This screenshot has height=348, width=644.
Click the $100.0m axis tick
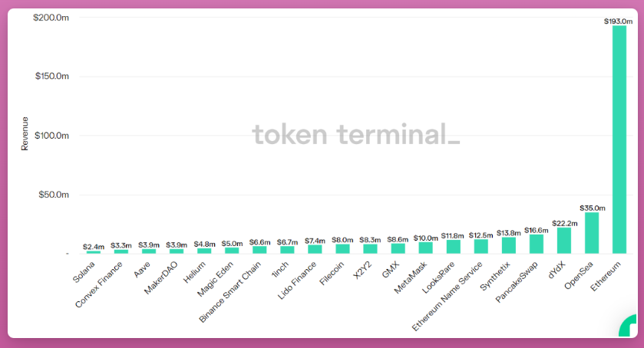pyautogui.click(x=51, y=136)
